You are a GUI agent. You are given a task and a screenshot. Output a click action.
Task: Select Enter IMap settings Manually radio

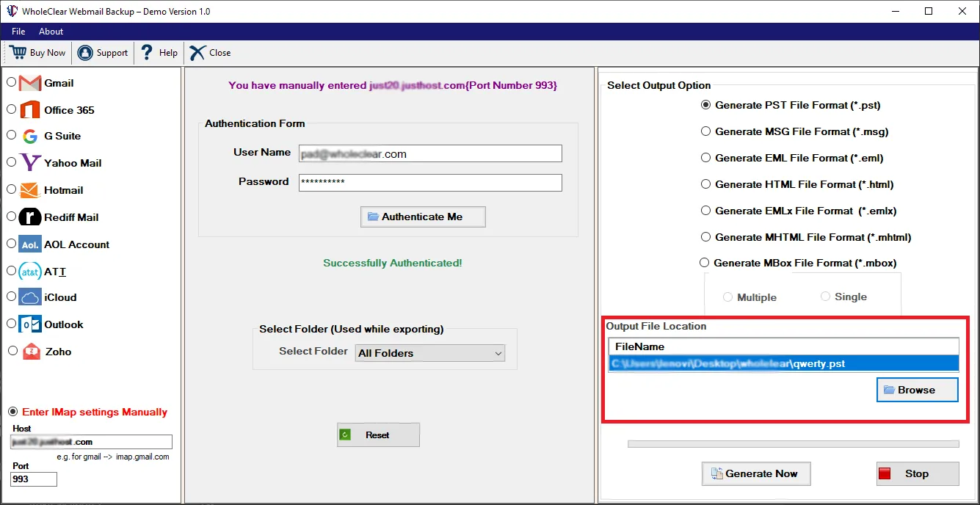(12, 412)
